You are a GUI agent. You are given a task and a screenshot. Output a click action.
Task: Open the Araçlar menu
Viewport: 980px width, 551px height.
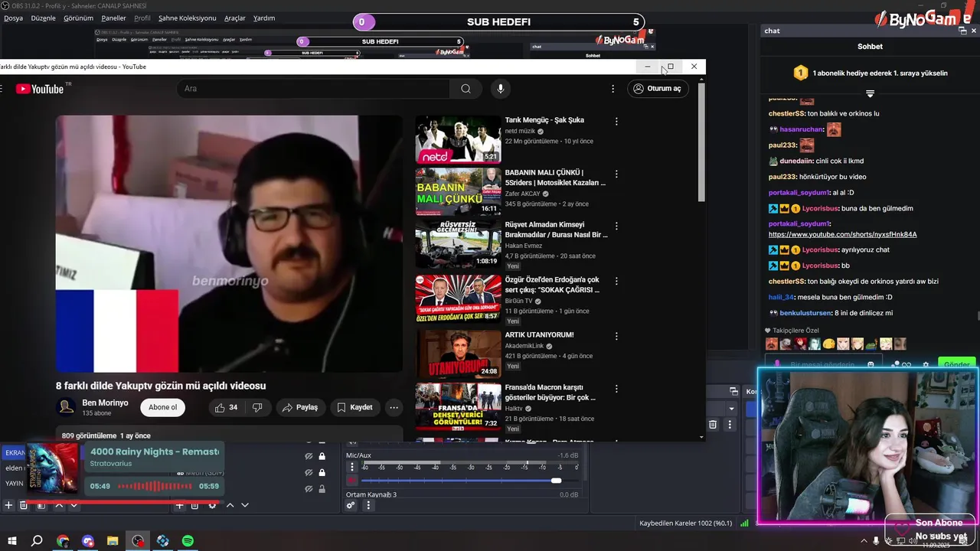click(x=234, y=18)
